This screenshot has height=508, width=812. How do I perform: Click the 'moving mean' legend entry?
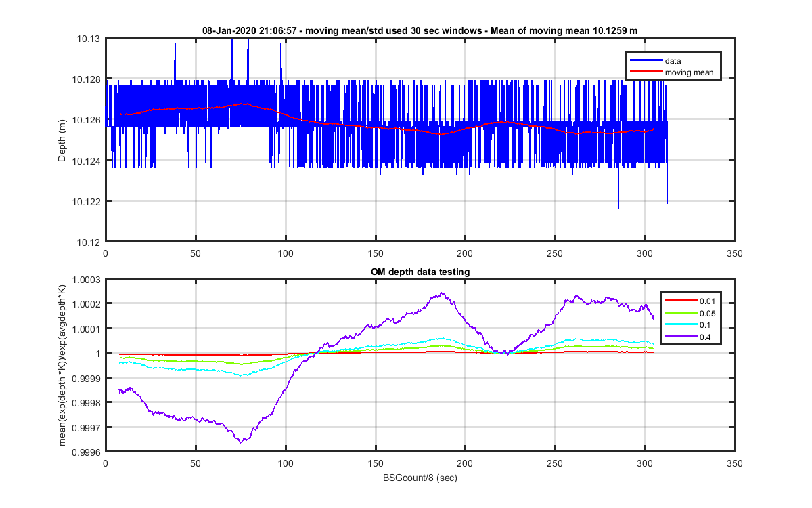click(x=689, y=72)
